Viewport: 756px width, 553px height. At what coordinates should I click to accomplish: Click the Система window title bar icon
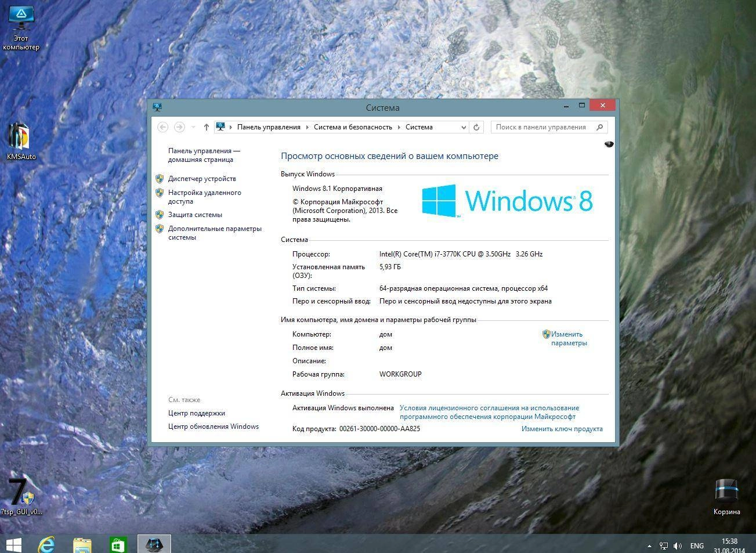[157, 107]
